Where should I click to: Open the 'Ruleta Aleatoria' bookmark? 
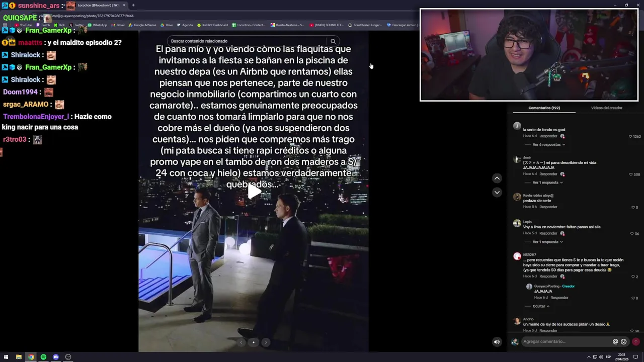pyautogui.click(x=287, y=25)
